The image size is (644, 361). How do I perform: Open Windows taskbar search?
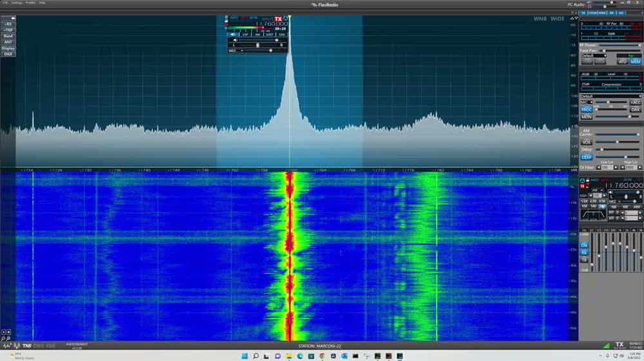(x=256, y=356)
